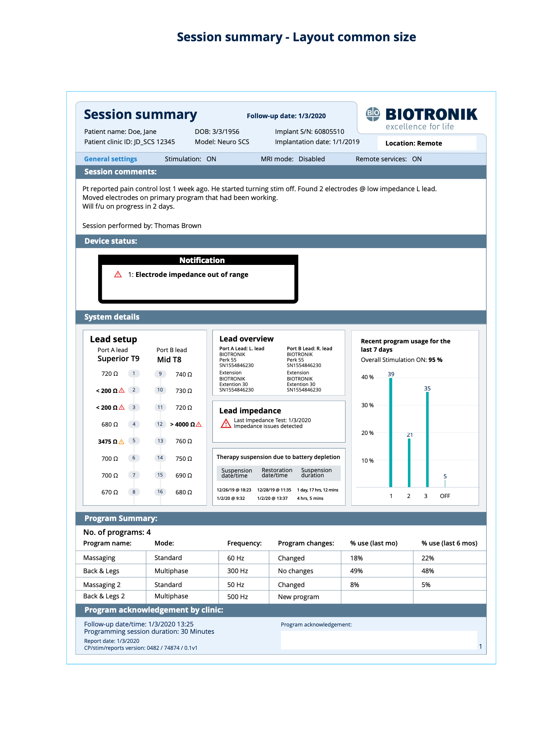Click warning icon next to electrode 2 impedance

(x=122, y=390)
